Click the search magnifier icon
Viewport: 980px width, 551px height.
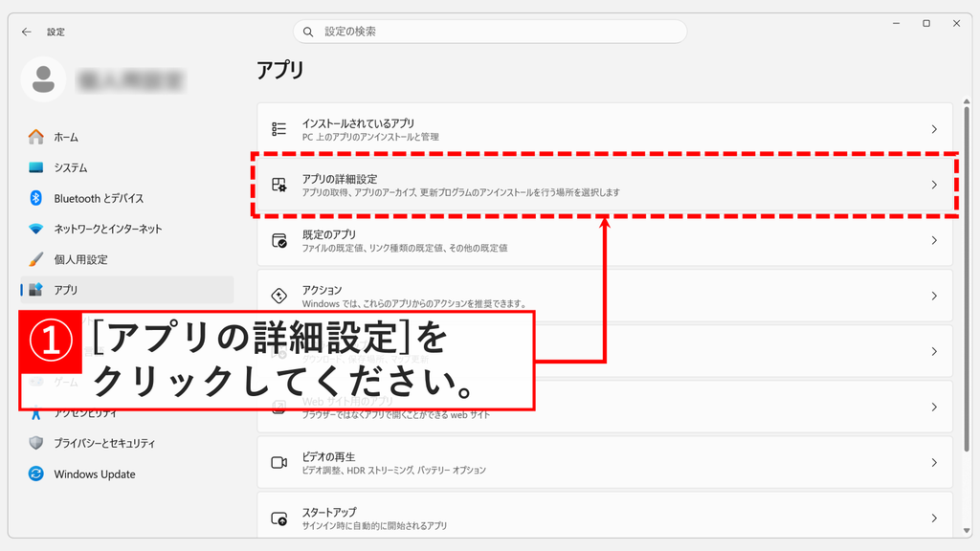308,32
